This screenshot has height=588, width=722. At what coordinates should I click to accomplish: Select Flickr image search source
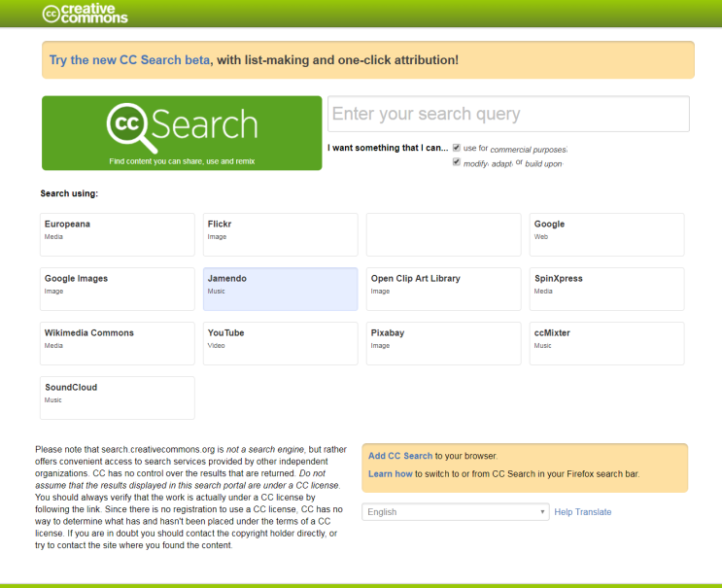click(280, 234)
